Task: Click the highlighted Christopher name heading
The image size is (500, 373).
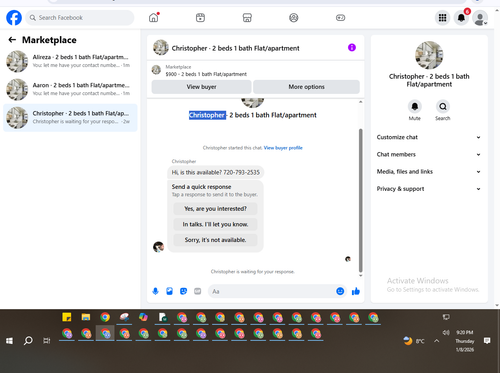Action: [x=207, y=115]
